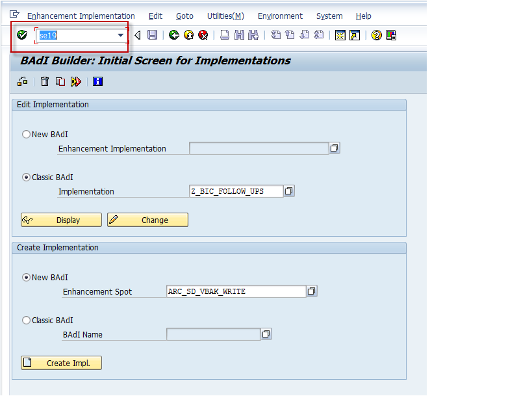Screen dimensions: 532x396
Task: Select New BAdI under Edit Implementation
Action: [x=26, y=134]
